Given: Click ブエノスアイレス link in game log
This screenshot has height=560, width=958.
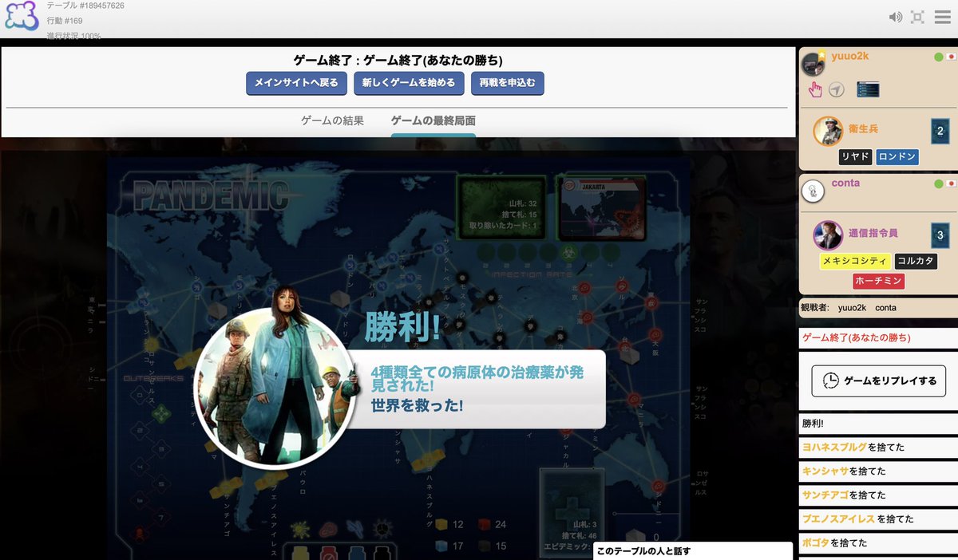Looking at the screenshot, I should tap(838, 519).
